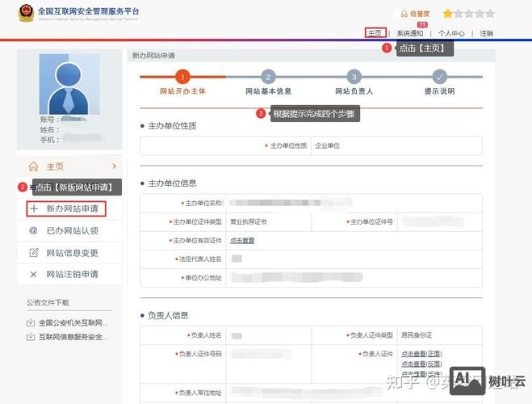Click the 主办单位信息 section heading
532x404 pixels.
pos(172,183)
